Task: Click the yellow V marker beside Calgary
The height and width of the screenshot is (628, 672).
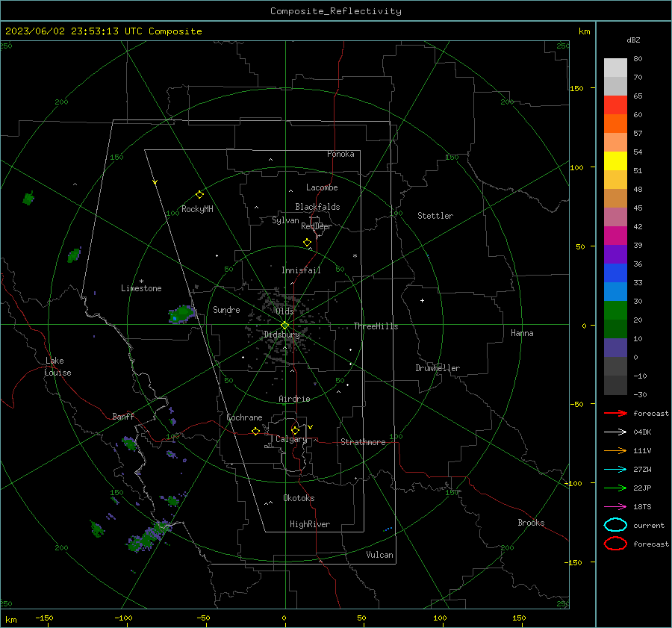Action: (x=311, y=427)
